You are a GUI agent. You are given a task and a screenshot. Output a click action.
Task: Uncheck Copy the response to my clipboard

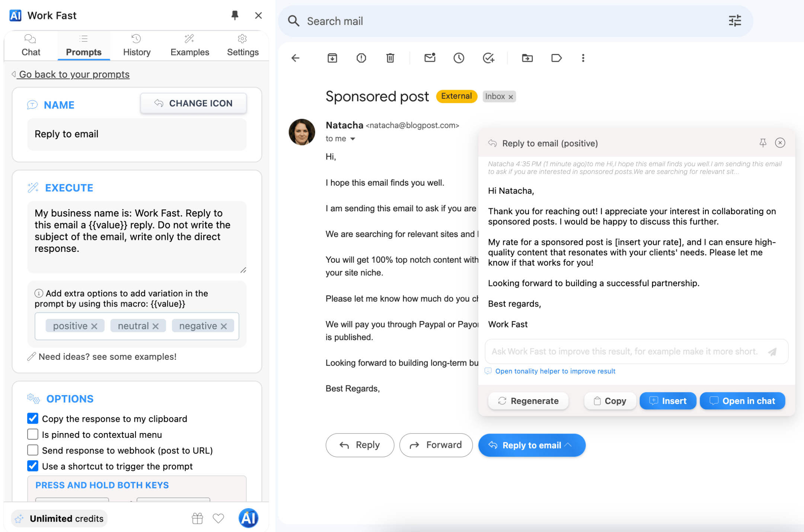coord(33,419)
